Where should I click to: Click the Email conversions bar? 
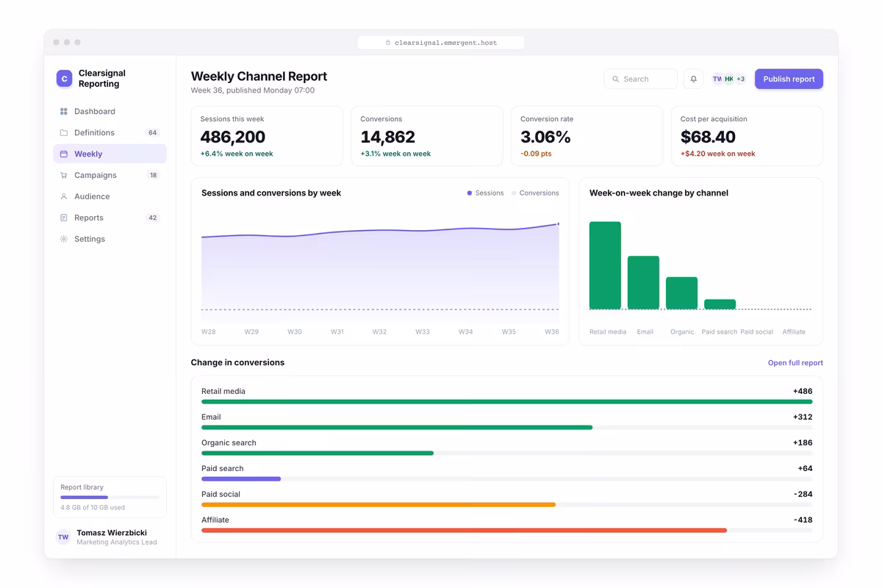[x=397, y=428]
